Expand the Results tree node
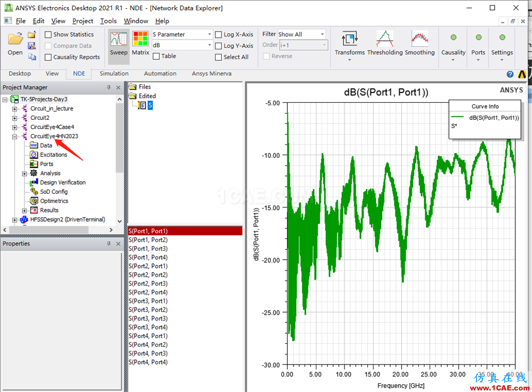Screen dimensions: 532x392 (24, 211)
